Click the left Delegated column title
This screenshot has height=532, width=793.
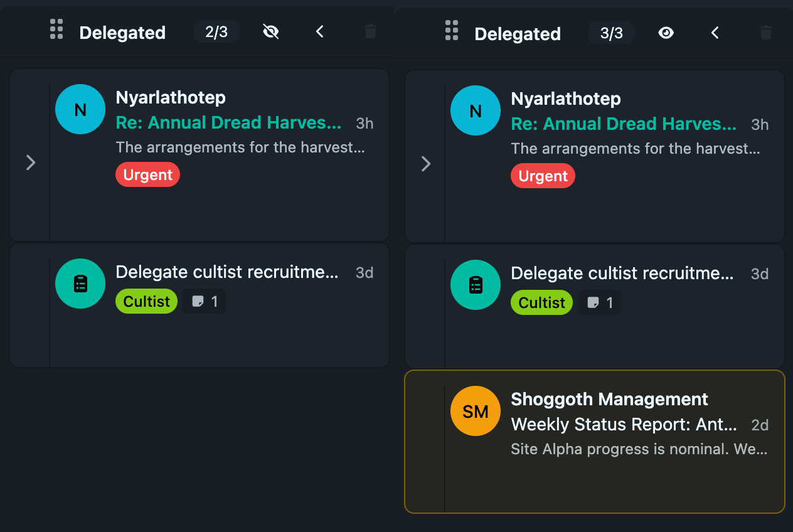coord(122,33)
